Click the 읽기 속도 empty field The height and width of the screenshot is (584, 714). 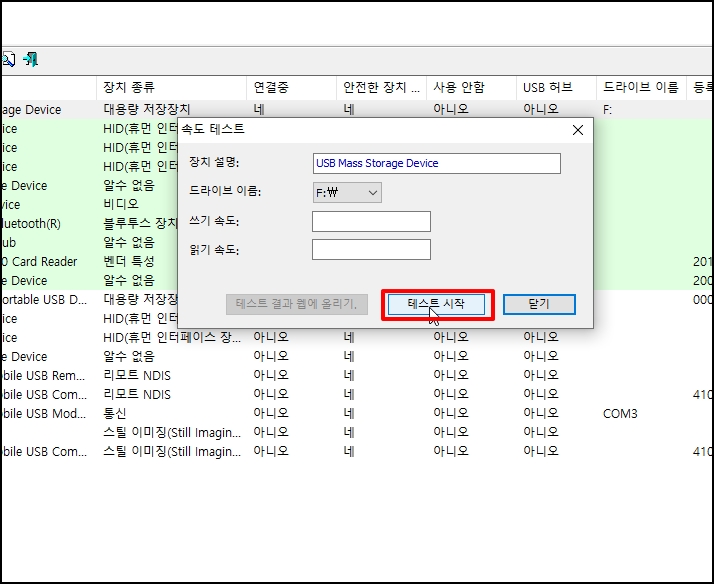coord(372,249)
